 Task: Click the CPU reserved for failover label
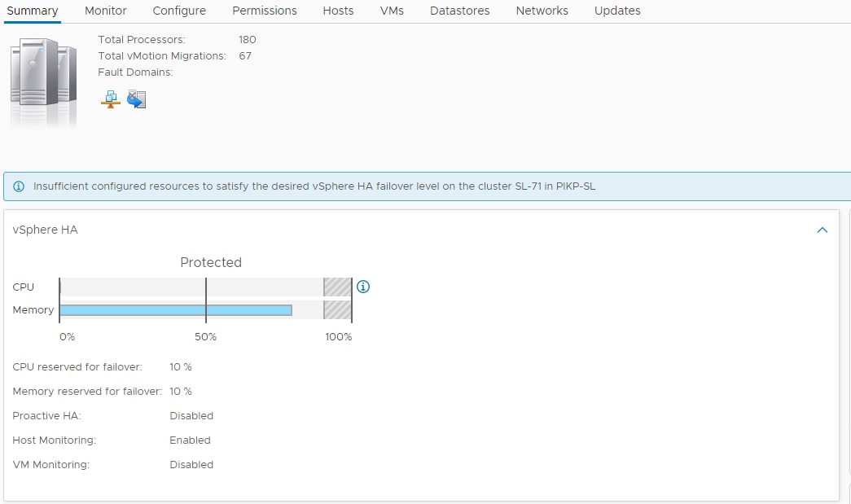(x=77, y=366)
